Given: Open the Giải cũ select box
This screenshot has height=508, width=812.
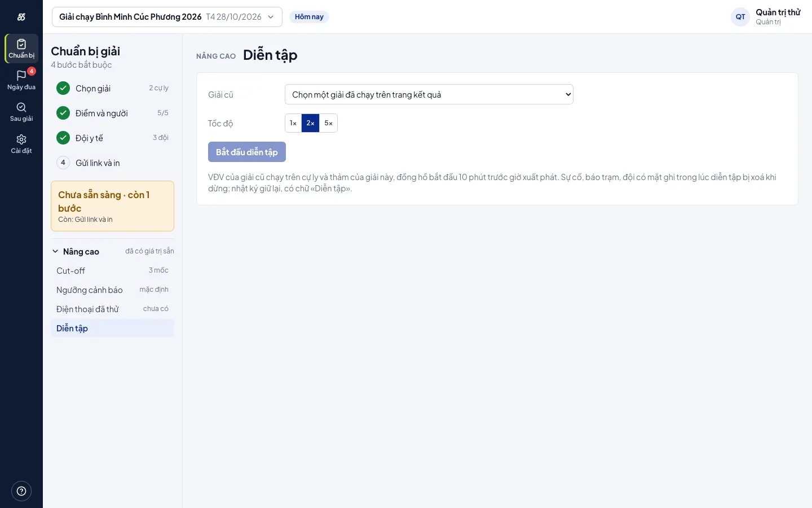Looking at the screenshot, I should pyautogui.click(x=429, y=94).
